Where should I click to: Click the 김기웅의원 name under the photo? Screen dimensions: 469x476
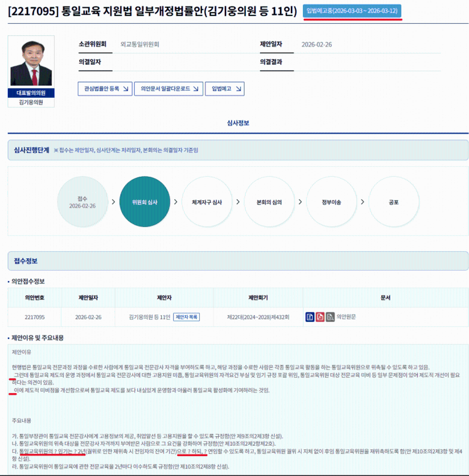pos(31,102)
